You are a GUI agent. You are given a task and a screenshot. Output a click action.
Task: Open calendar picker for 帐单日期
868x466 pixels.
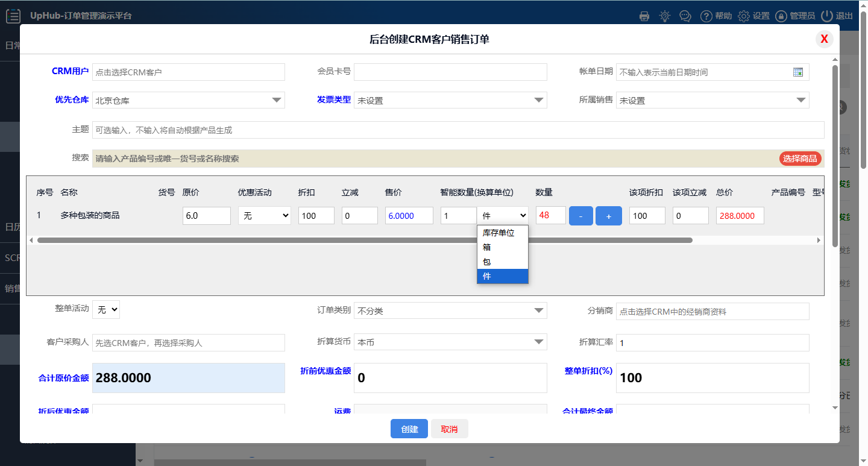point(797,72)
